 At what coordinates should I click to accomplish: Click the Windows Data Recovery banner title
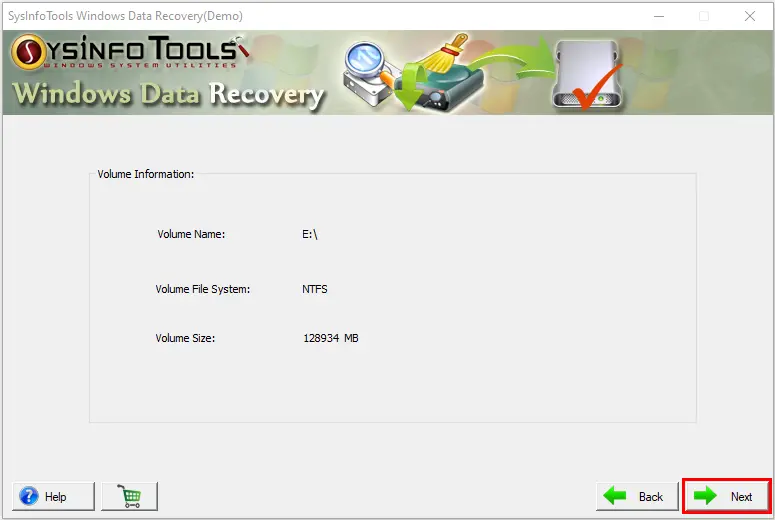(x=168, y=94)
